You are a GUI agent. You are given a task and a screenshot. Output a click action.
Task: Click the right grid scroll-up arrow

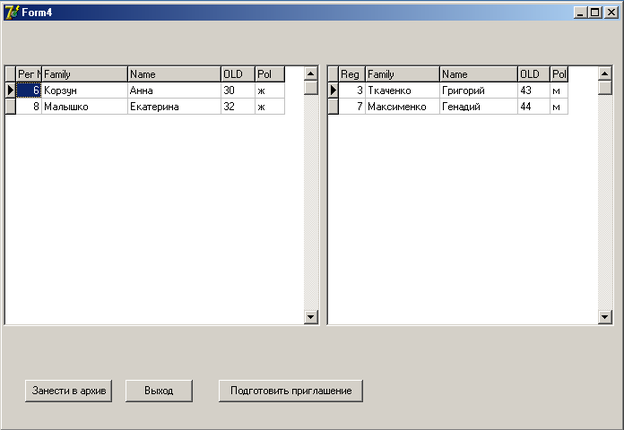604,74
